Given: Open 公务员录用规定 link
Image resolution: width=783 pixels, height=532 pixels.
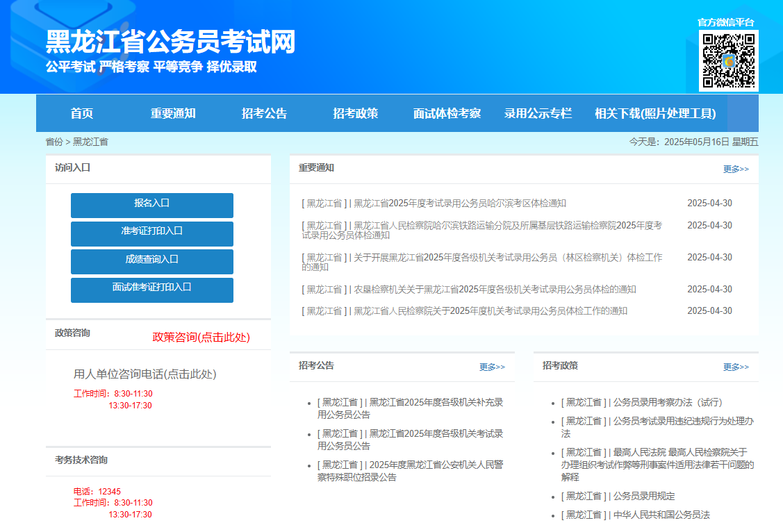Looking at the screenshot, I should [x=618, y=496].
